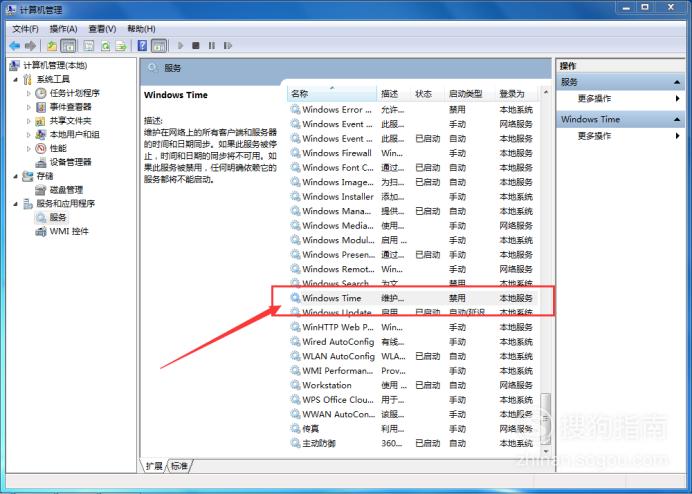
Task: Select the 主动防御 service row
Action: (x=413, y=443)
